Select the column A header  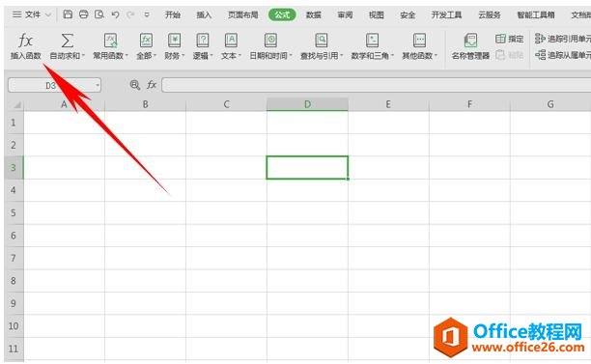pos(64,104)
